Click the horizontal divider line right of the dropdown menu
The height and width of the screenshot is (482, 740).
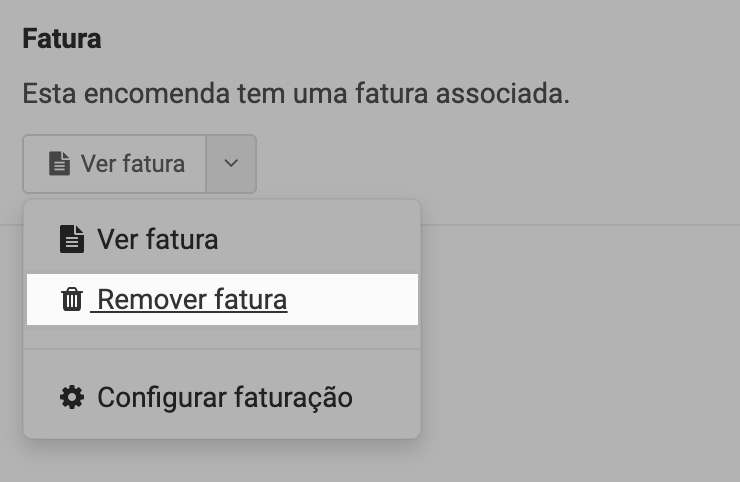click(580, 225)
